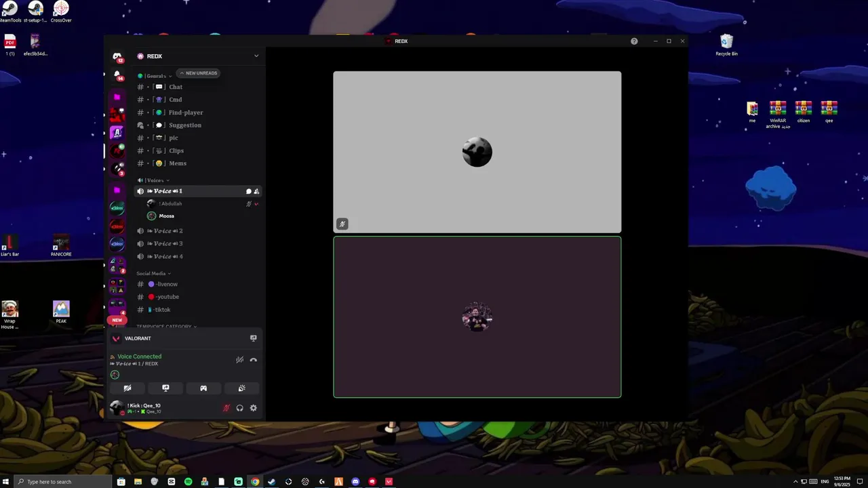Image resolution: width=868 pixels, height=488 pixels.
Task: Open the Cmd text channel
Action: point(198,100)
